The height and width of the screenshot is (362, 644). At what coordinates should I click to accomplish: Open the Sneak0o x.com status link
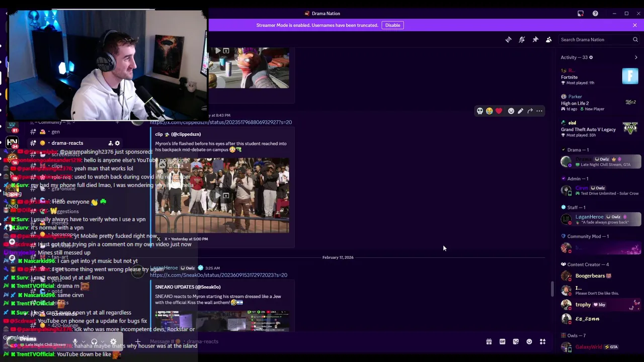(218, 275)
